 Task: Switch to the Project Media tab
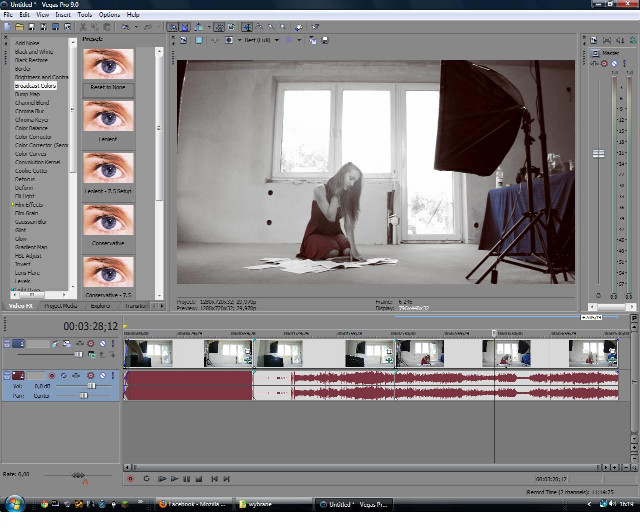[60, 306]
